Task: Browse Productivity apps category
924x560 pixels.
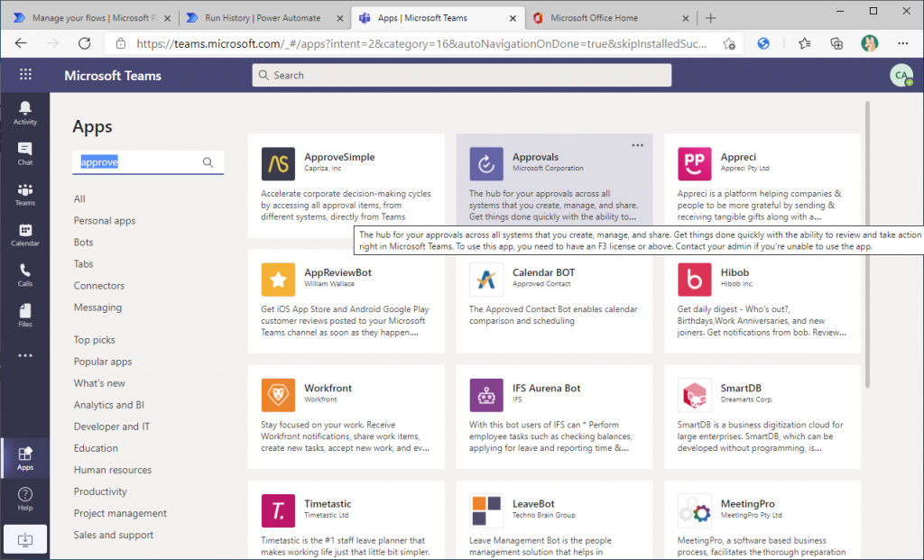Action: (x=100, y=491)
